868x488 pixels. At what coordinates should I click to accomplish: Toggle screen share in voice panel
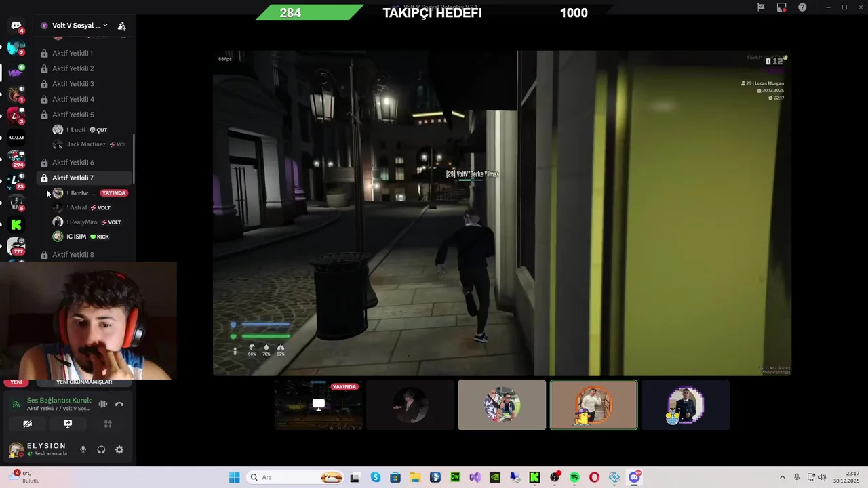(x=67, y=424)
